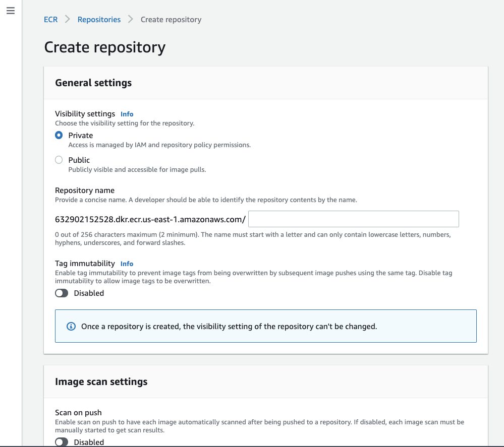
Task: Open the ECR breadcrumb link
Action: (50, 19)
